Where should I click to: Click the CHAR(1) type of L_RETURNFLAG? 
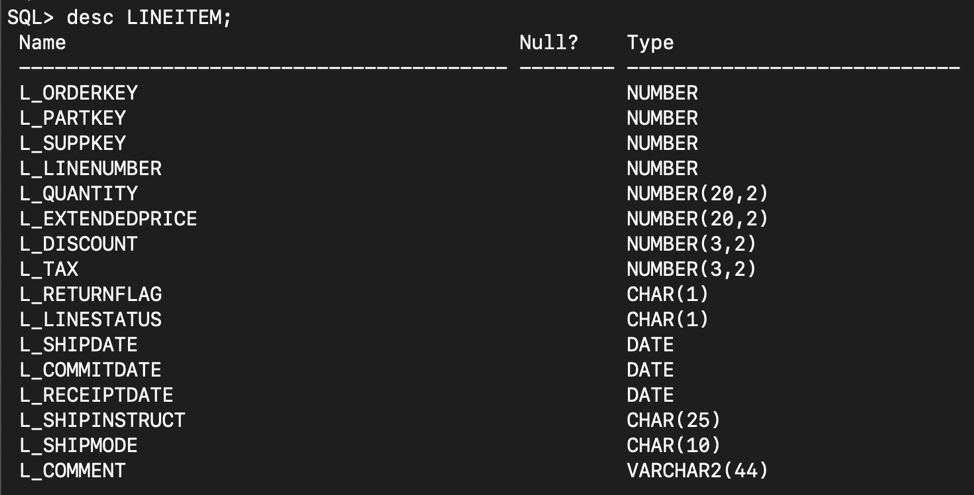(667, 294)
